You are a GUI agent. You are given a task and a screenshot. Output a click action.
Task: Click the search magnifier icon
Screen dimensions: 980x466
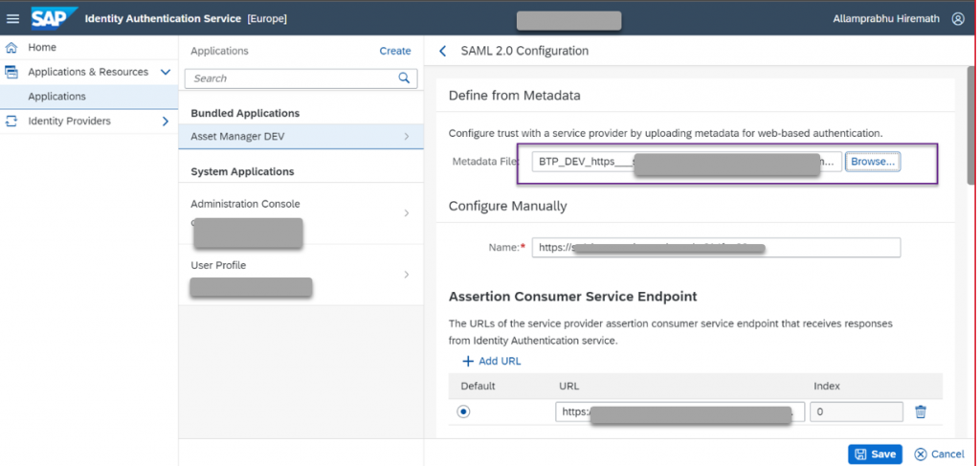tap(404, 78)
